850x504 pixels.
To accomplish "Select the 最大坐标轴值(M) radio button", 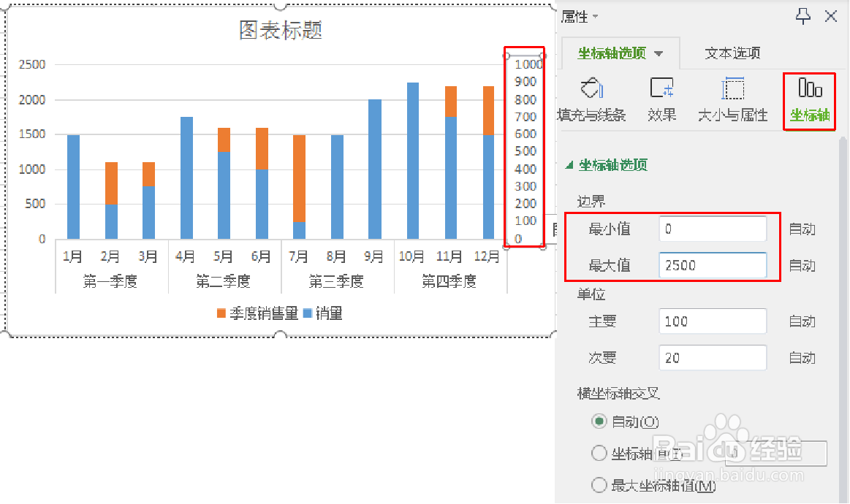I will [599, 484].
